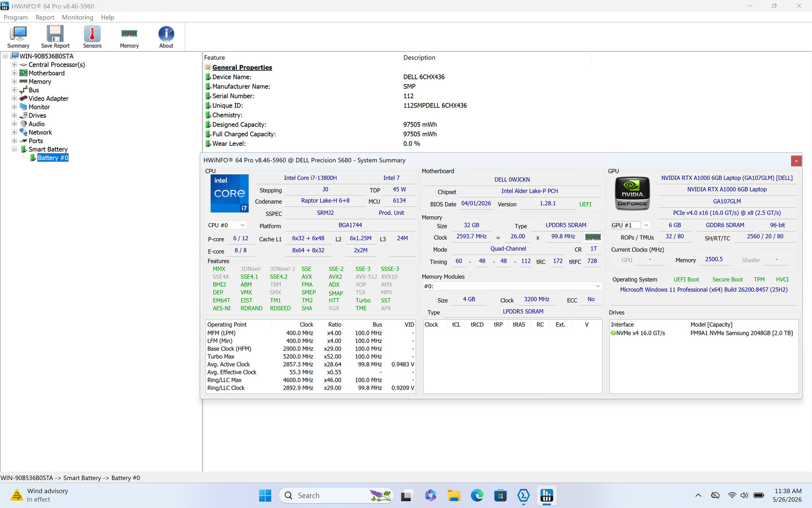The height and width of the screenshot is (508, 812).
Task: Click the Save Report floppy icon
Action: coord(55,37)
